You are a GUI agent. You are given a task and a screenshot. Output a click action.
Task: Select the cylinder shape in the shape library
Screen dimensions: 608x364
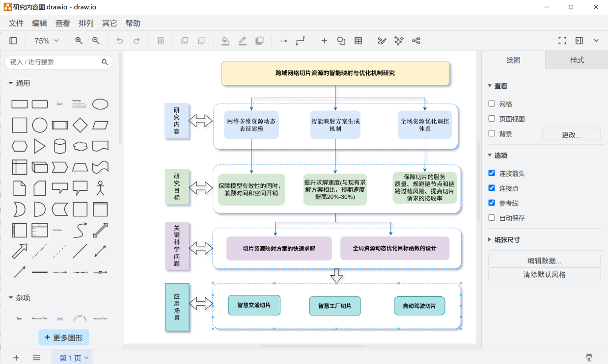click(60, 146)
